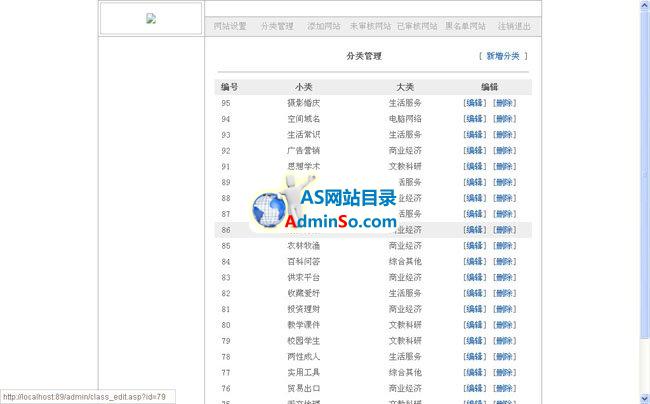Click the vertical scrollbar thumb
Screen dimensions: 650x404
[645, 175]
